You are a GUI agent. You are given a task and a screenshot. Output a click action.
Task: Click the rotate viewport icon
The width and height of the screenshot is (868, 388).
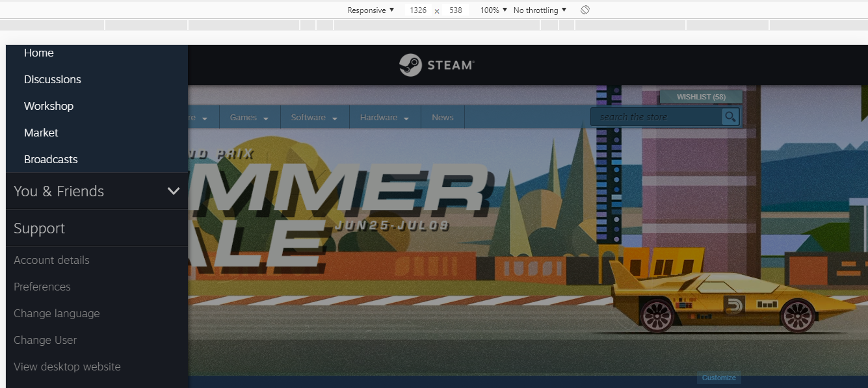click(585, 10)
